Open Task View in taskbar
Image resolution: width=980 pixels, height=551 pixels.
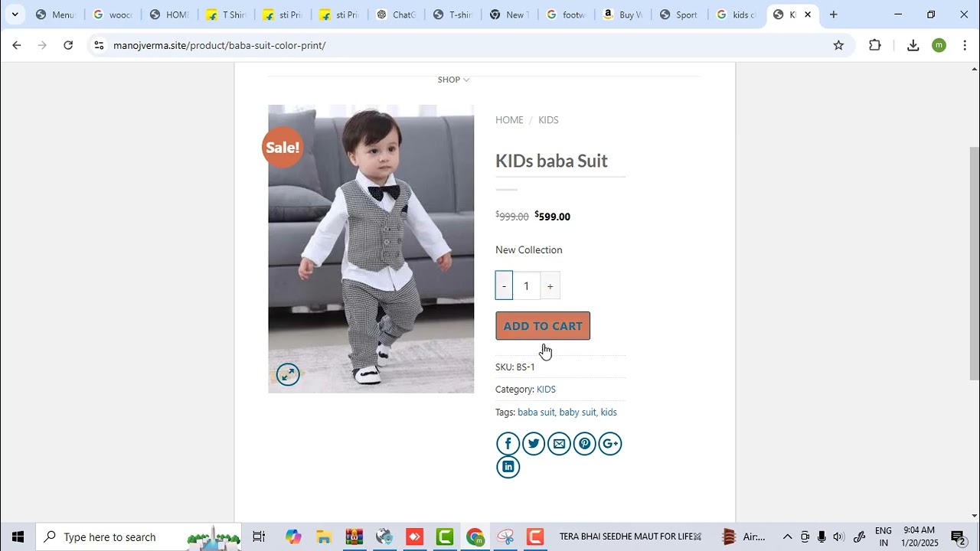[x=259, y=536]
